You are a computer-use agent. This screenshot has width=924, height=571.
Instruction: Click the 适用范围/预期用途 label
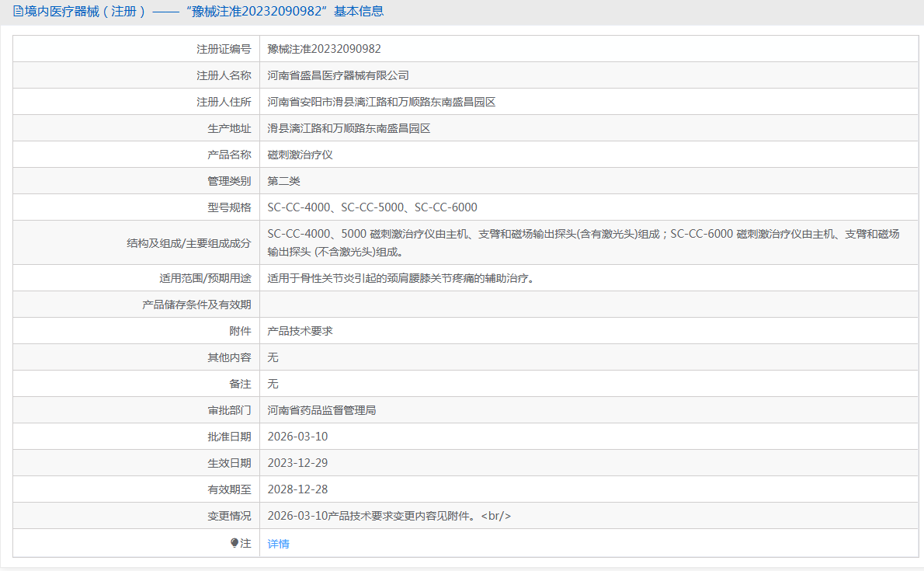pyautogui.click(x=205, y=278)
